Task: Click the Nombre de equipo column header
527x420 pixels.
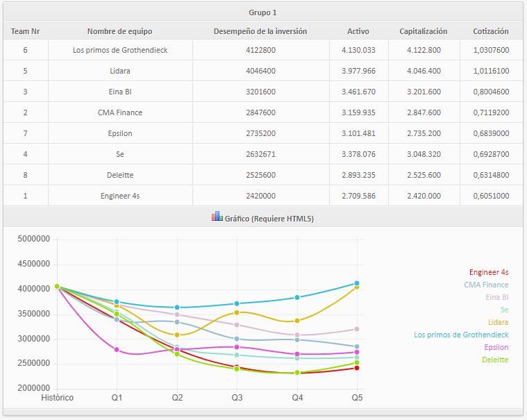Action: [x=120, y=31]
